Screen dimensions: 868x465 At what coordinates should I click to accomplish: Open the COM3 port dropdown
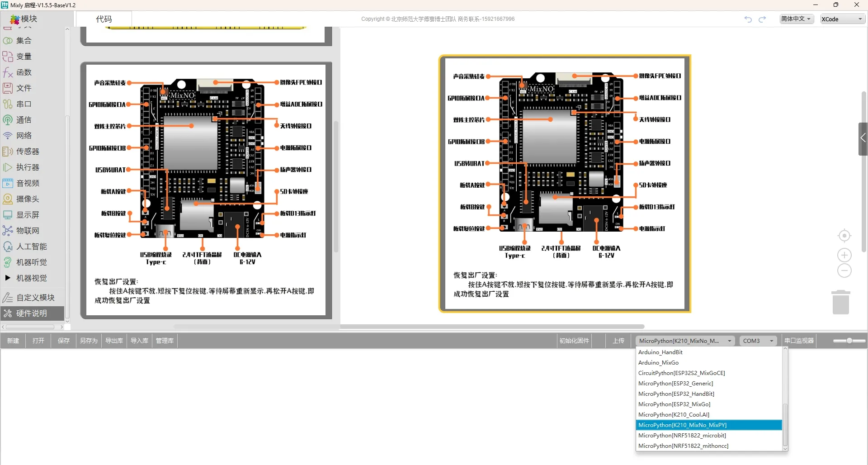point(758,341)
